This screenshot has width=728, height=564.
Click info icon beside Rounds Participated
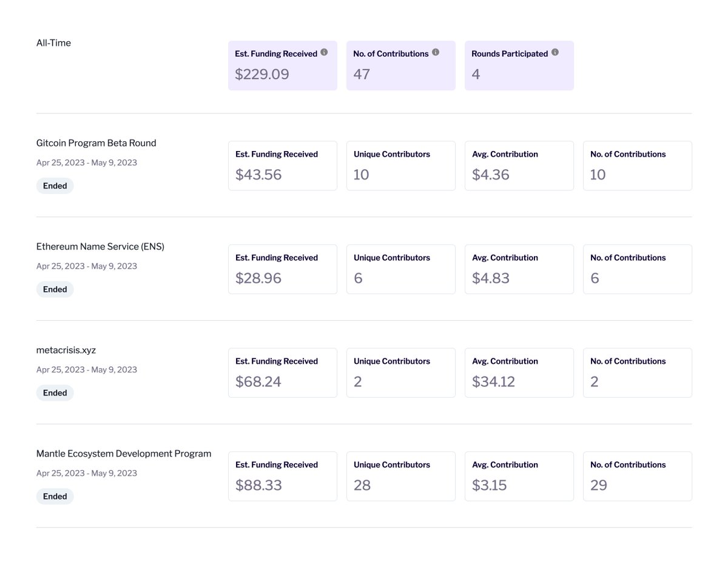point(555,53)
